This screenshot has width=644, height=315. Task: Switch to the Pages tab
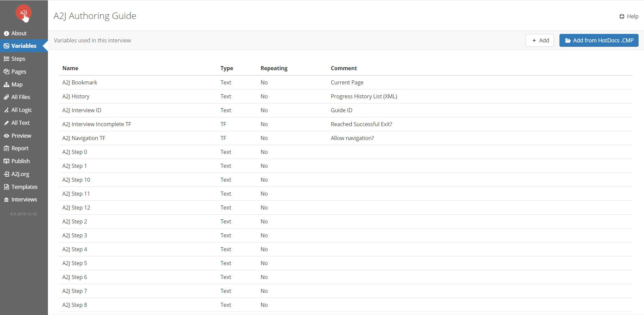pos(19,72)
